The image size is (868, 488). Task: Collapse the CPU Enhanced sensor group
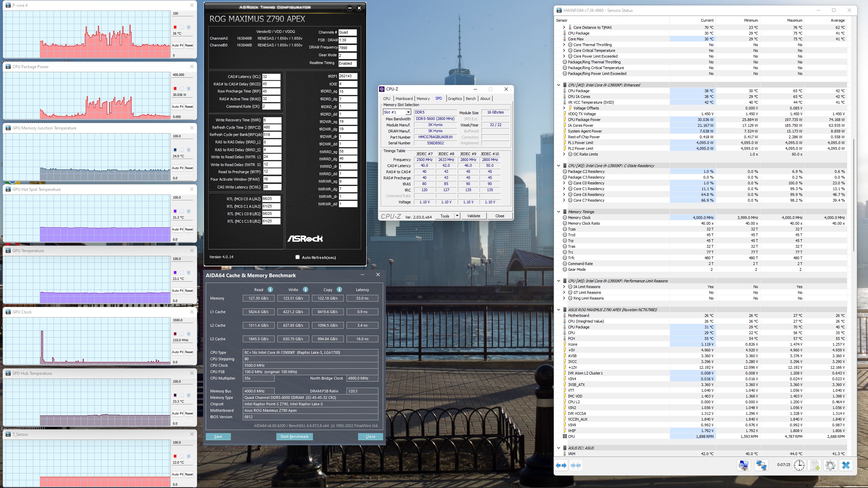coord(559,85)
